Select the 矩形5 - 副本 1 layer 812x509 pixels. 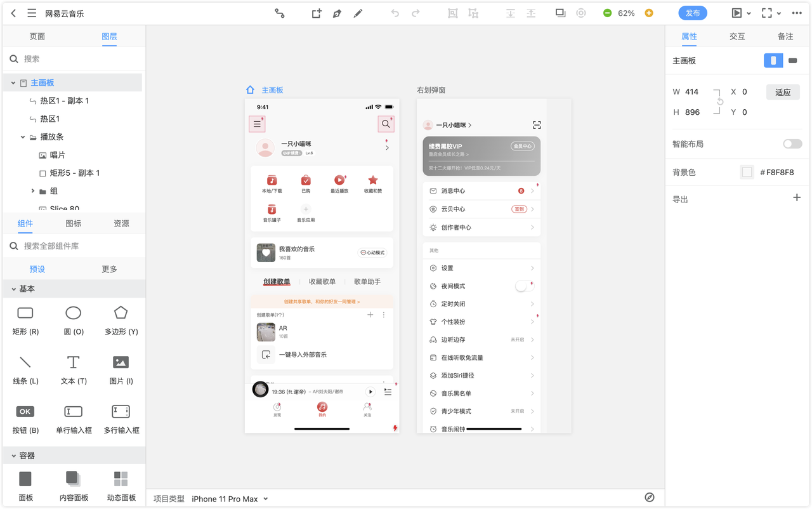[75, 173]
